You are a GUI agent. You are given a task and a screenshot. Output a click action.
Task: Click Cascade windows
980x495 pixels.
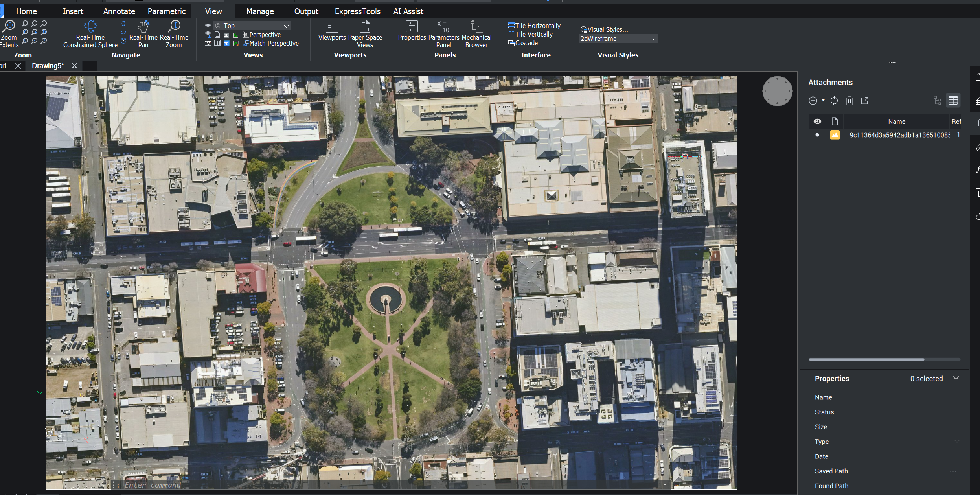tap(523, 43)
